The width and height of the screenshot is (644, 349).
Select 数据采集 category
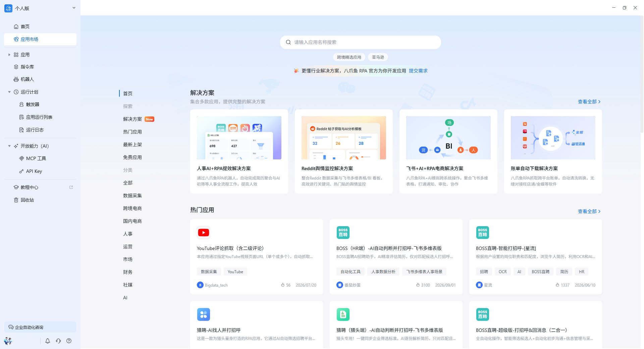pos(132,196)
